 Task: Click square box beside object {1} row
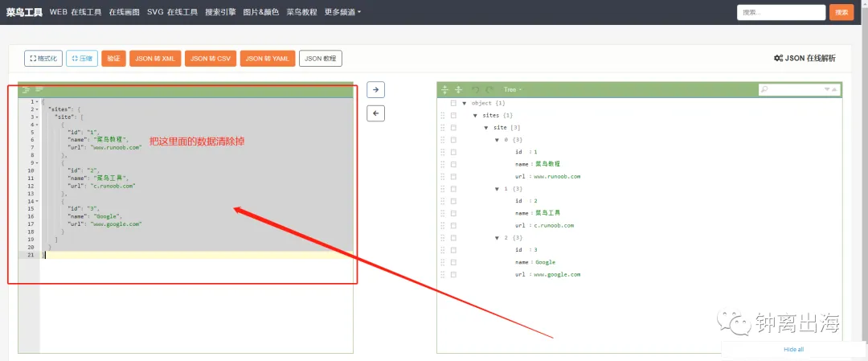click(x=453, y=103)
